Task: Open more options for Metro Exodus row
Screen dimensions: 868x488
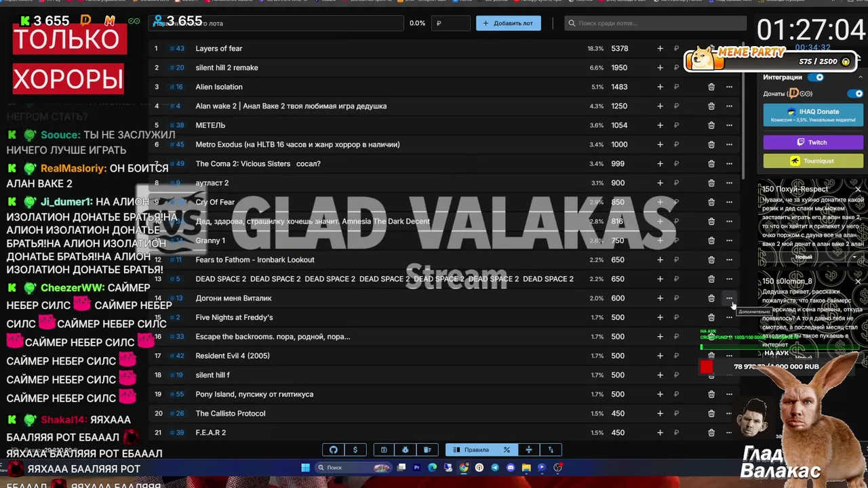Action: pos(729,144)
